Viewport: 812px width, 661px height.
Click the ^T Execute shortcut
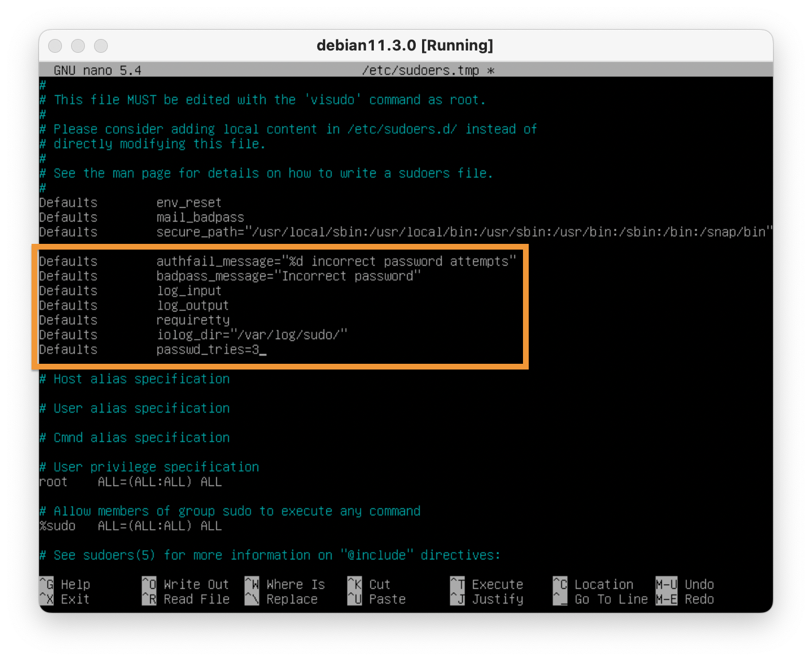[487, 584]
